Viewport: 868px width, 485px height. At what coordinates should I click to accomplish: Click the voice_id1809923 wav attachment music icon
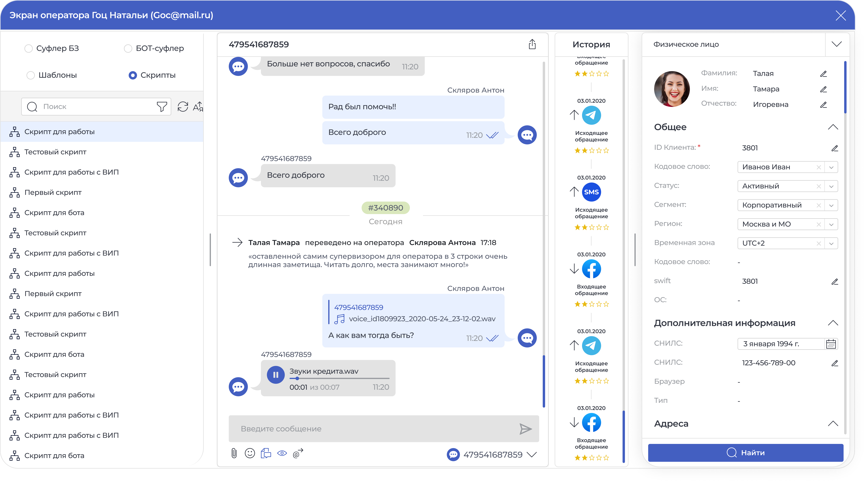pos(339,319)
